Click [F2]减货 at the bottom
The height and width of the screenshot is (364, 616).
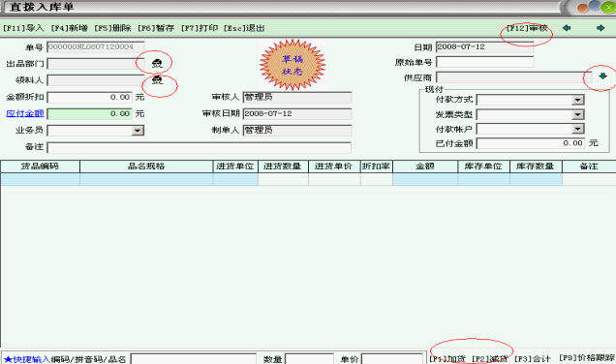pos(489,359)
